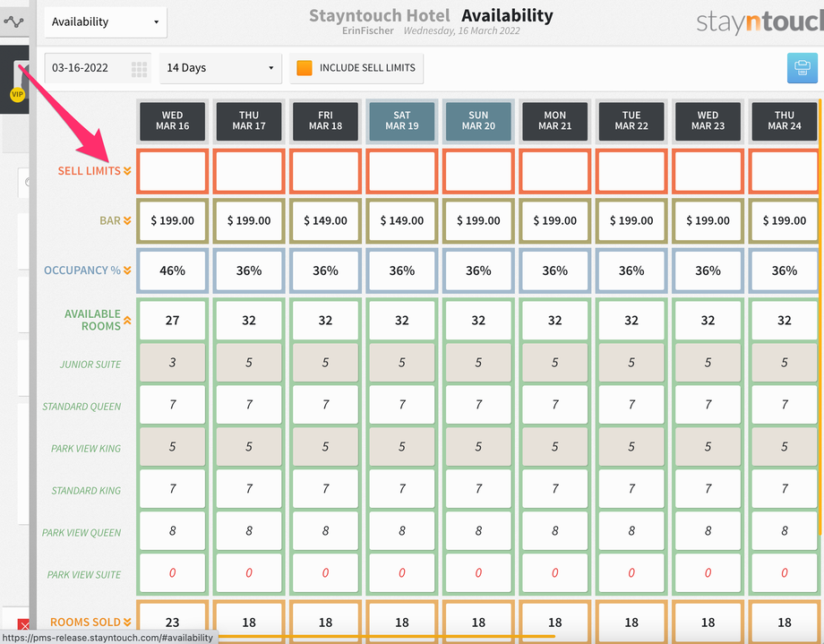Click rooms sold 18 for MAR 19
Image resolution: width=824 pixels, height=644 pixels.
(x=402, y=623)
